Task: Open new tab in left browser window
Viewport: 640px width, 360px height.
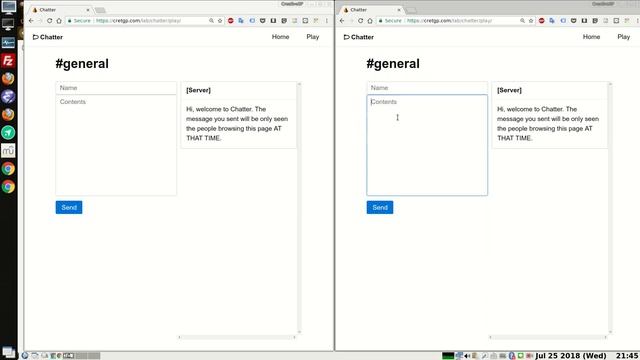Action: pos(100,10)
